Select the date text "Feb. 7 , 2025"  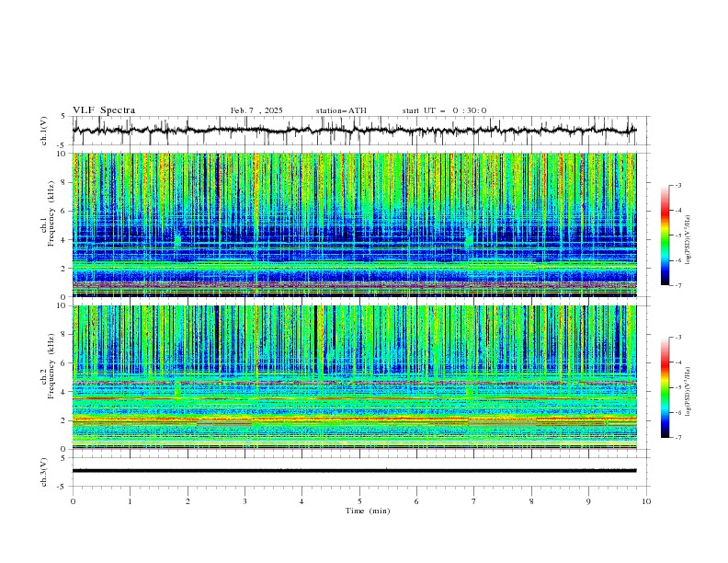(256, 110)
